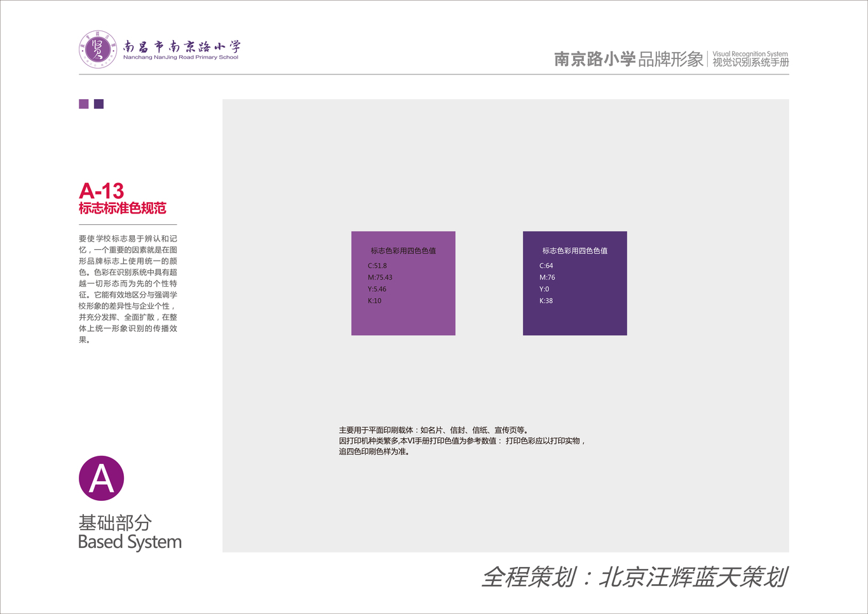Click the 基础部分 label

(x=115, y=523)
